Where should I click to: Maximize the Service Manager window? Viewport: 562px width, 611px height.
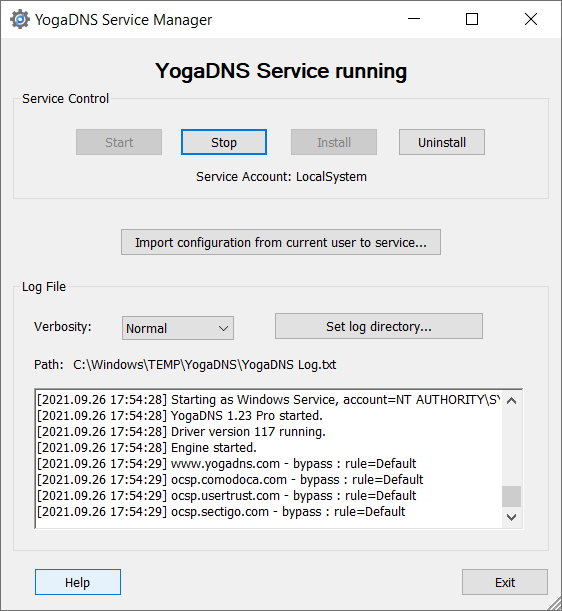[472, 19]
